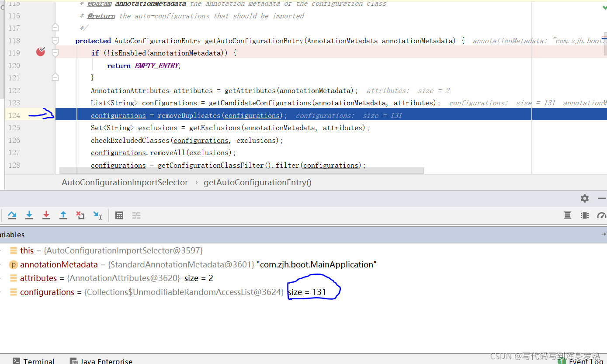The width and height of the screenshot is (607, 364).
Task: Click checkExcludedClasses on line 126
Action: pos(130,140)
